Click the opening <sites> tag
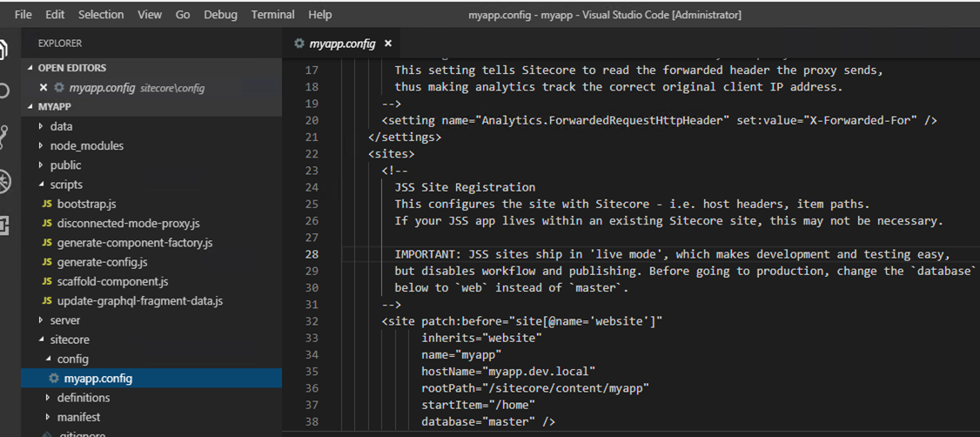The height and width of the screenshot is (437, 980). pos(392,154)
